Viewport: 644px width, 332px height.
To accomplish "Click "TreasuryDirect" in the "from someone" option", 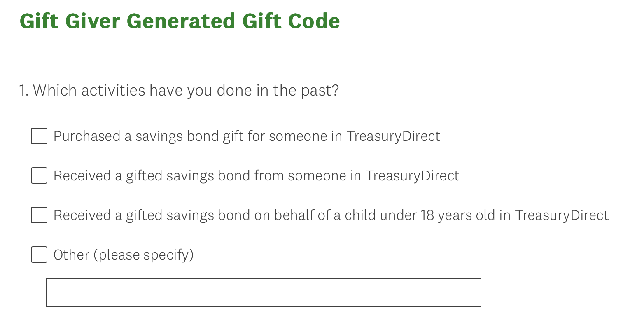I will pyautogui.click(x=412, y=176).
